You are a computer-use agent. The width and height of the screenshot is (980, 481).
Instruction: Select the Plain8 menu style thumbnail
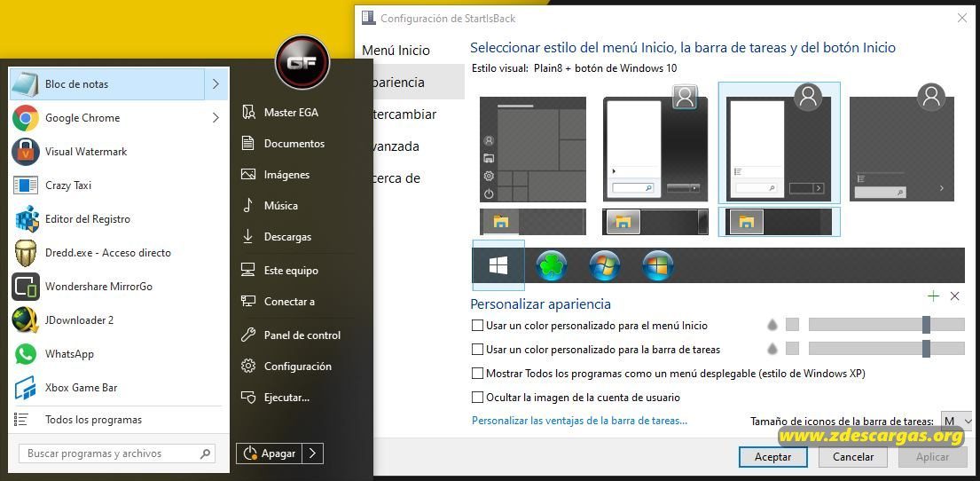coord(780,143)
